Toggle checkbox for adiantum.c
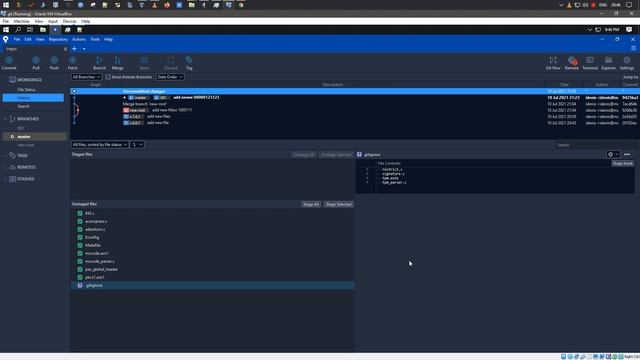This screenshot has width=640, height=360. 80,229
